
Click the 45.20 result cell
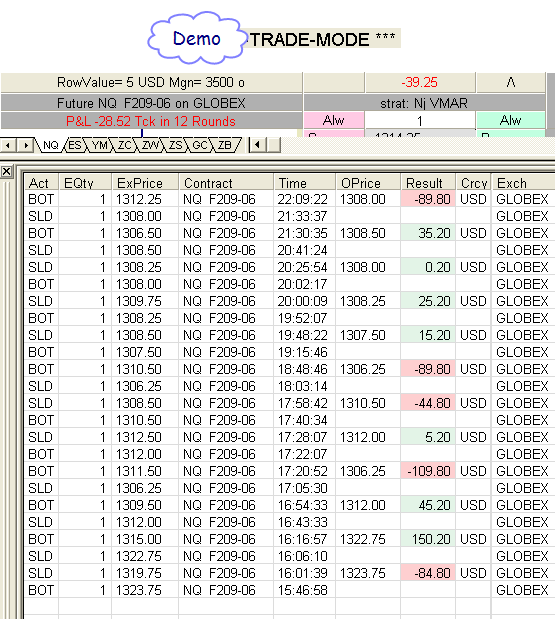tap(428, 505)
